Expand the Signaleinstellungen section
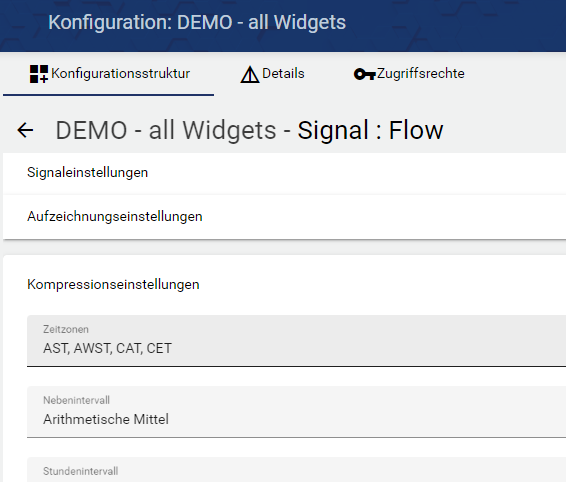 click(284, 173)
